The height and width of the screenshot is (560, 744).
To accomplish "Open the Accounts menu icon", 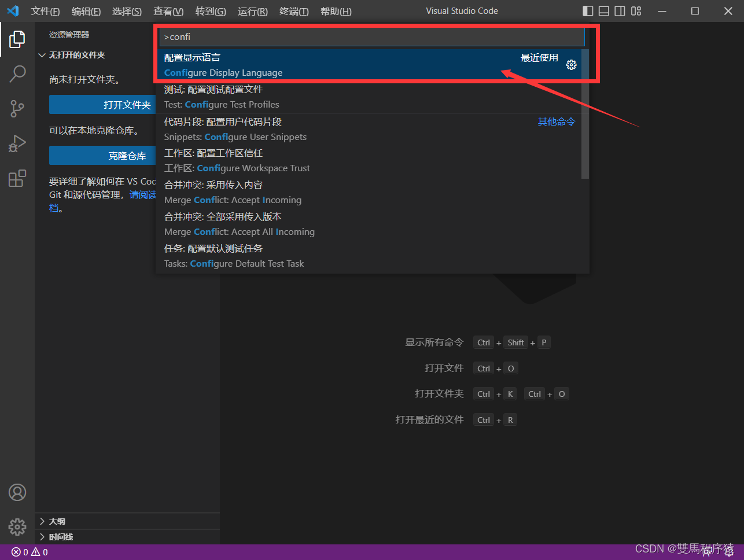I will 17,492.
